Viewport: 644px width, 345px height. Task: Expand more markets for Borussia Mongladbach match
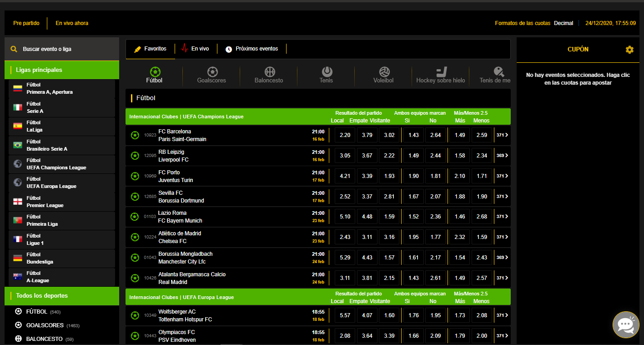pos(502,258)
